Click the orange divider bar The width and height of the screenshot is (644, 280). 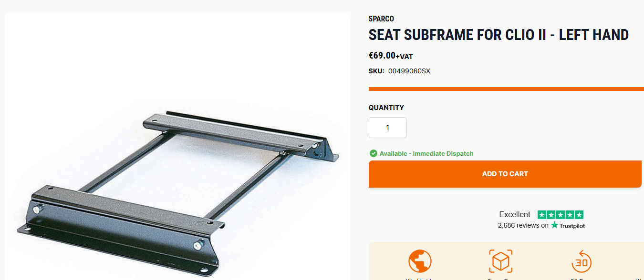coord(506,89)
